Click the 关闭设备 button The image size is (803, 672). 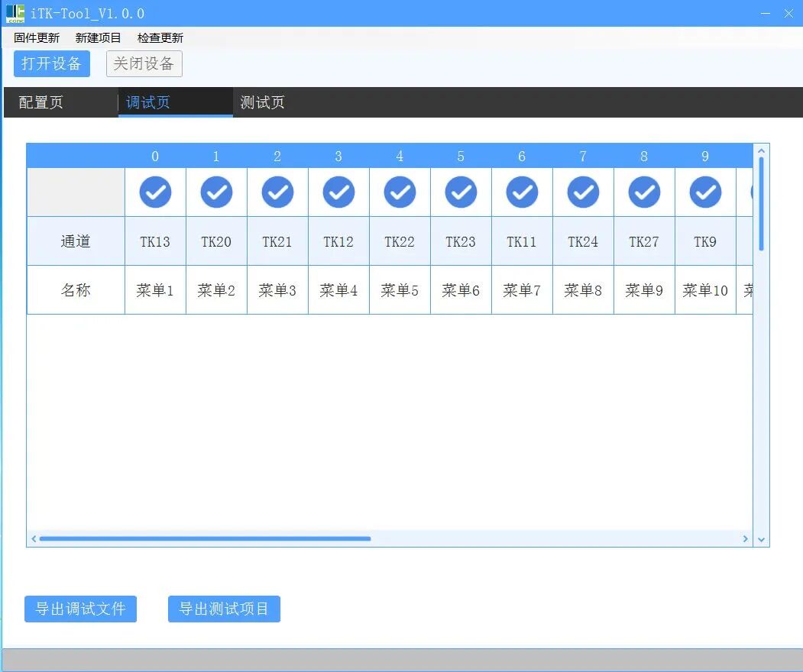click(x=144, y=63)
